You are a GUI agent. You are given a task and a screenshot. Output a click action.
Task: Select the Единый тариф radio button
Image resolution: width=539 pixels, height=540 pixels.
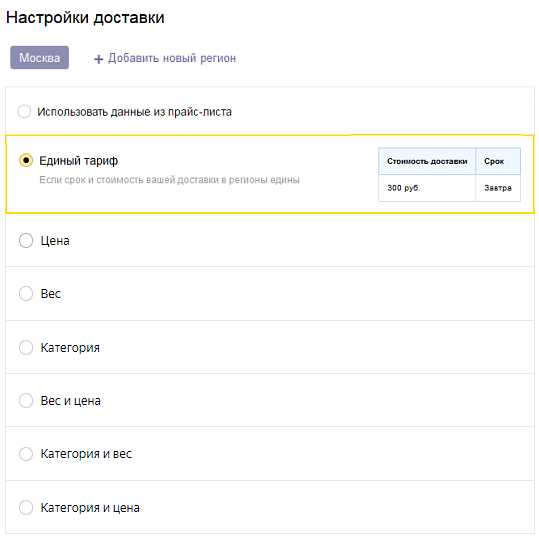[26, 160]
